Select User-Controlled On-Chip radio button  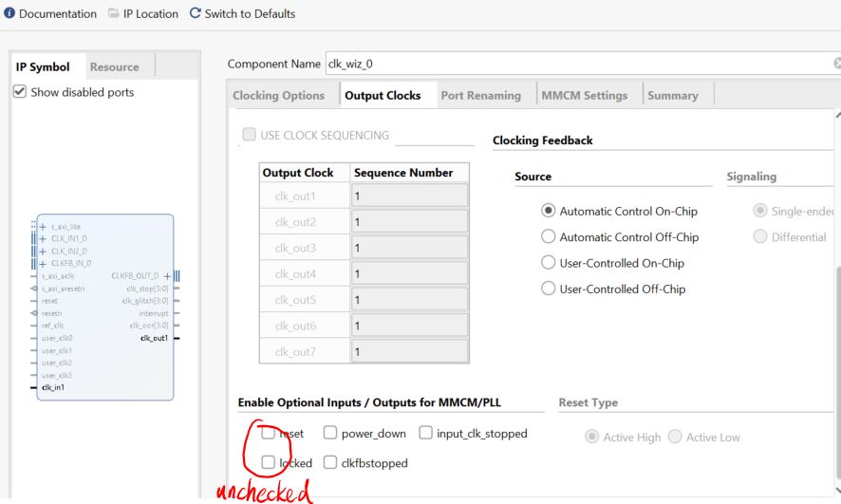tap(548, 263)
